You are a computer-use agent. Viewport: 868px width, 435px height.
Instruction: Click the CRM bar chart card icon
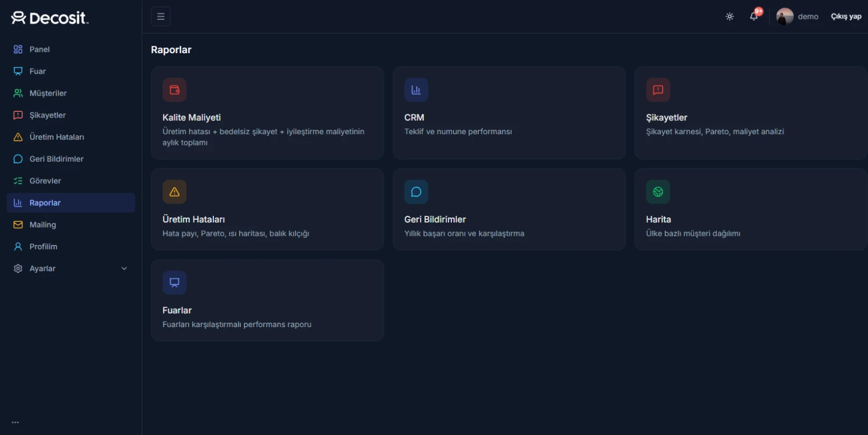click(x=416, y=90)
